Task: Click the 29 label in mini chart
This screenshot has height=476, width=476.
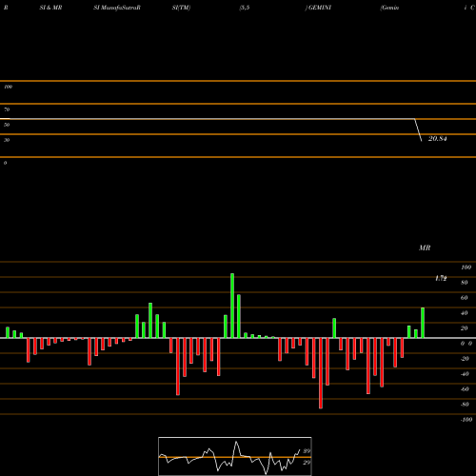Action: pos(307,463)
